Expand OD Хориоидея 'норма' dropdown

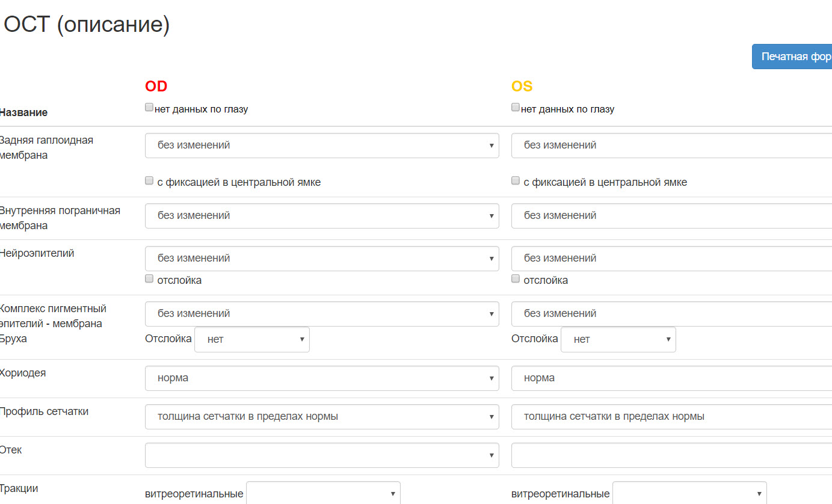322,378
